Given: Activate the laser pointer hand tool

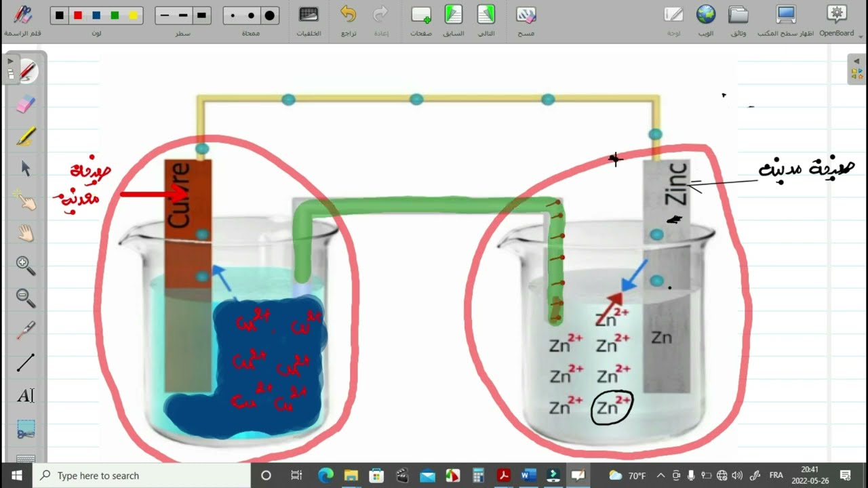Looking at the screenshot, I should point(26,201).
